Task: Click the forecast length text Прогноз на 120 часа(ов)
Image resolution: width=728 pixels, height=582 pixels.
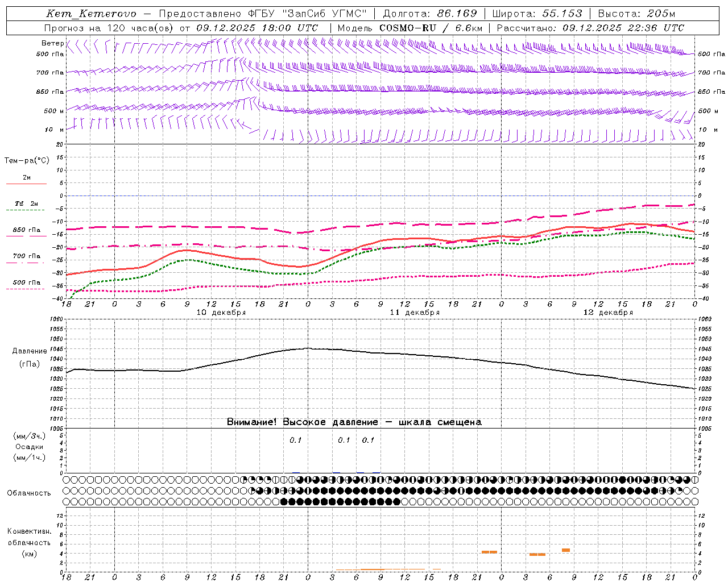Action: (x=109, y=28)
